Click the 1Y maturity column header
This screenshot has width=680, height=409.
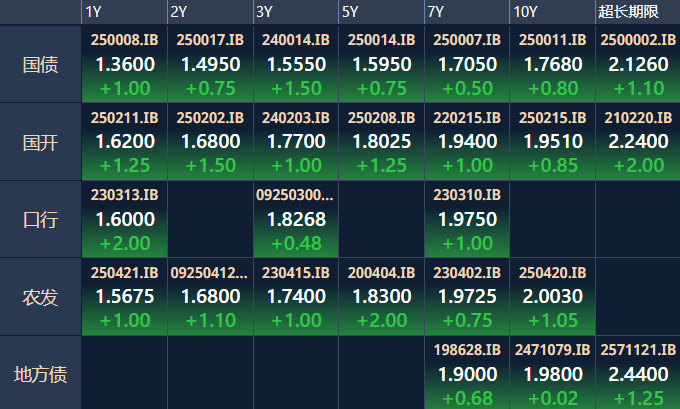coord(93,12)
